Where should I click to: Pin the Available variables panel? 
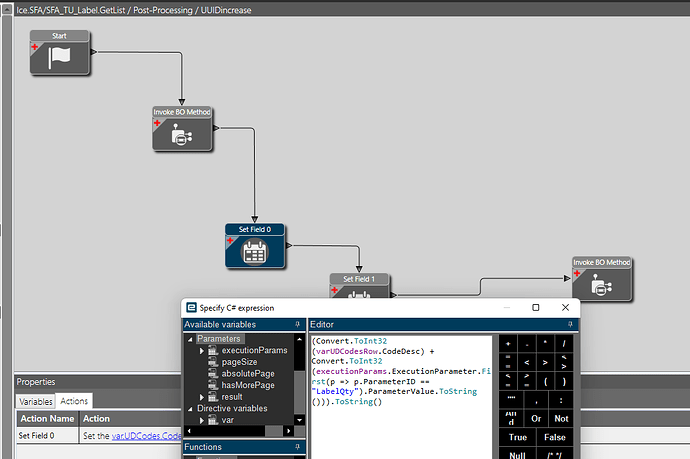click(x=297, y=324)
